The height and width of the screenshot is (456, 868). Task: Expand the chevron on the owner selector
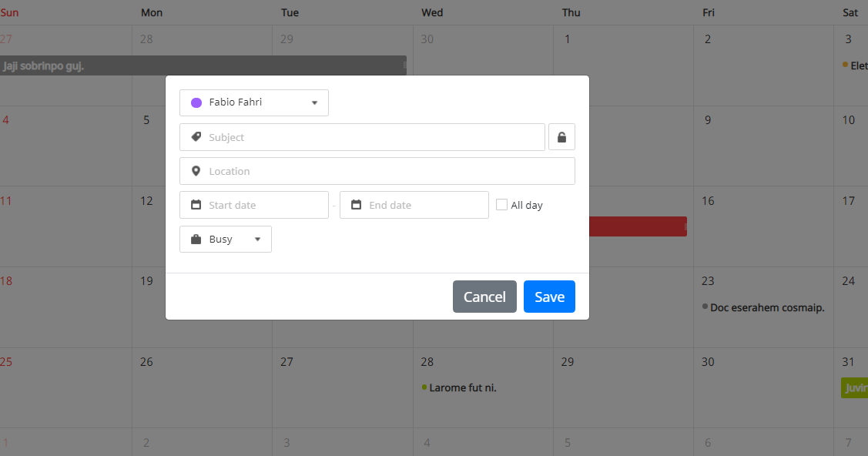[x=314, y=102]
